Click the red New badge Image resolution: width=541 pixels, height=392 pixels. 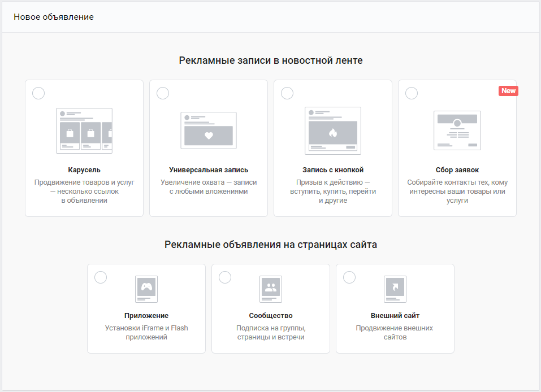[508, 91]
